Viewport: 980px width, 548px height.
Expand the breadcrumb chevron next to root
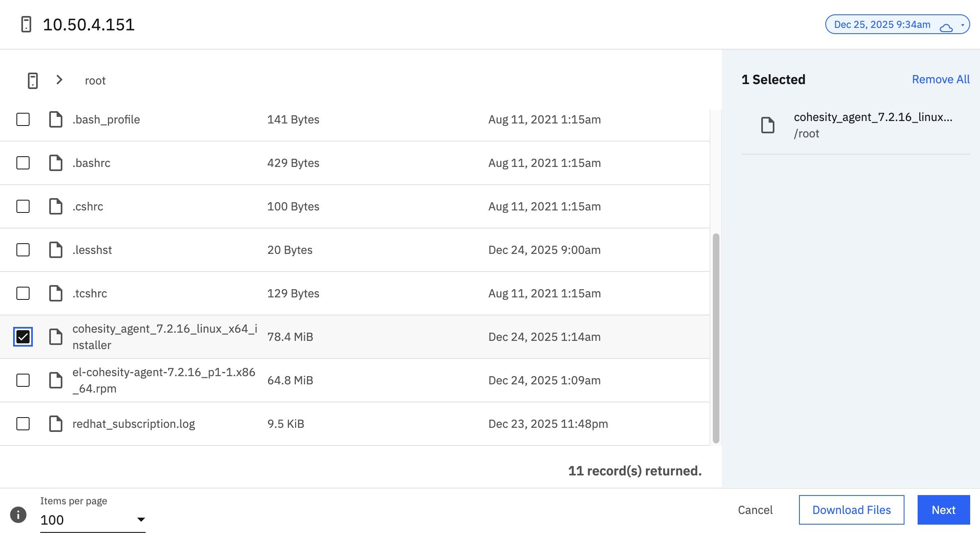click(x=60, y=80)
